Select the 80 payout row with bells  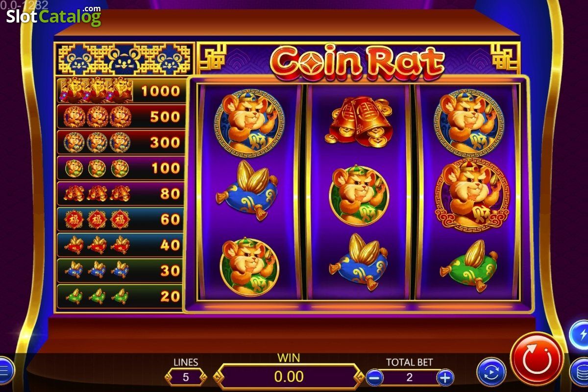[121, 194]
